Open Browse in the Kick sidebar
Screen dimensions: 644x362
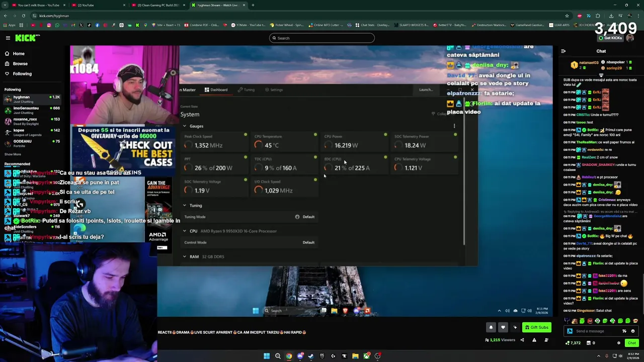(x=20, y=64)
